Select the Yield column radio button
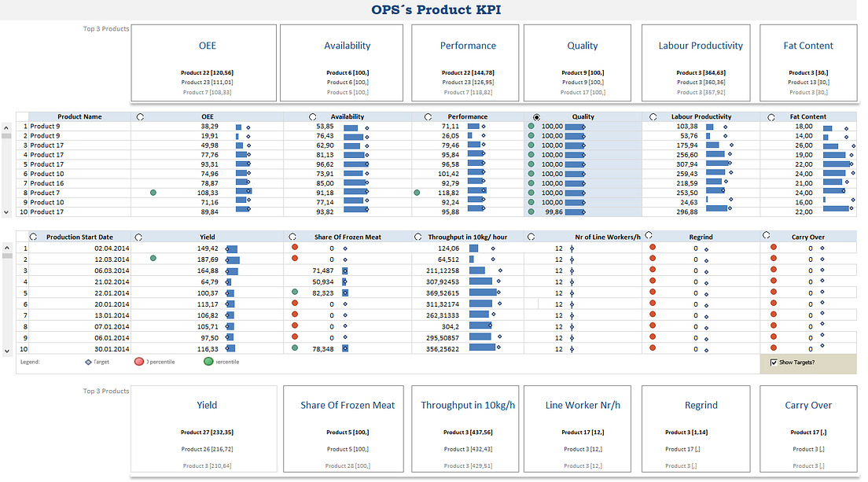Viewport: 868px width, 482px height. pyautogui.click(x=138, y=237)
